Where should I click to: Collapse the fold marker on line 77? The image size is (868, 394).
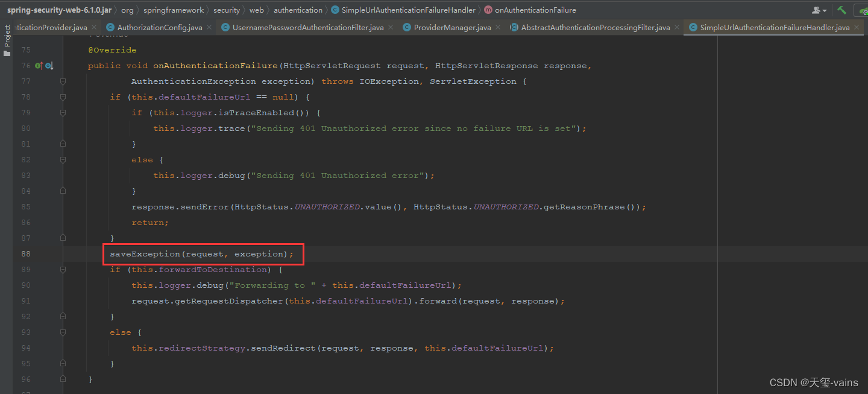pyautogui.click(x=63, y=81)
